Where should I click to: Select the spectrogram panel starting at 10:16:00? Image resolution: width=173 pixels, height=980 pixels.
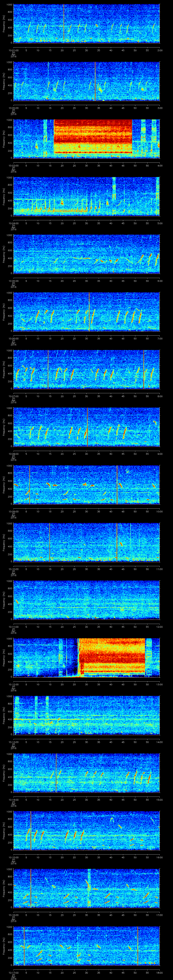(x=86, y=888)
